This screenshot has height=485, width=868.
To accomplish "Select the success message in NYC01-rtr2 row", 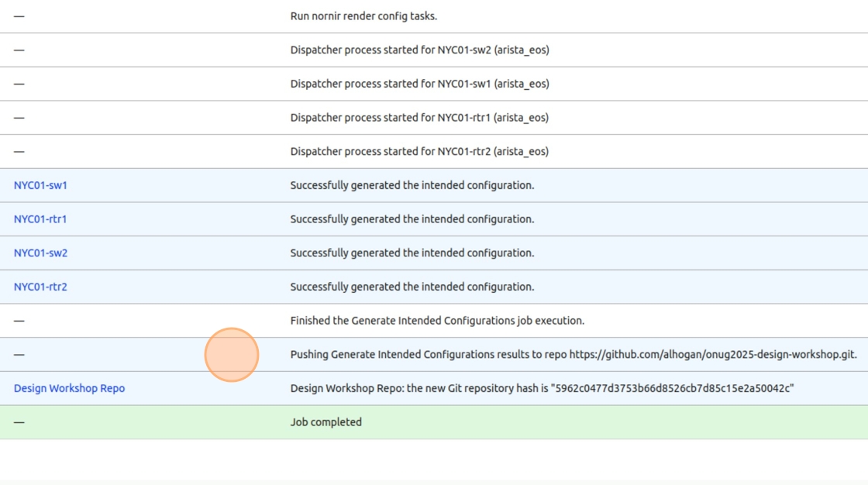I will (x=412, y=287).
